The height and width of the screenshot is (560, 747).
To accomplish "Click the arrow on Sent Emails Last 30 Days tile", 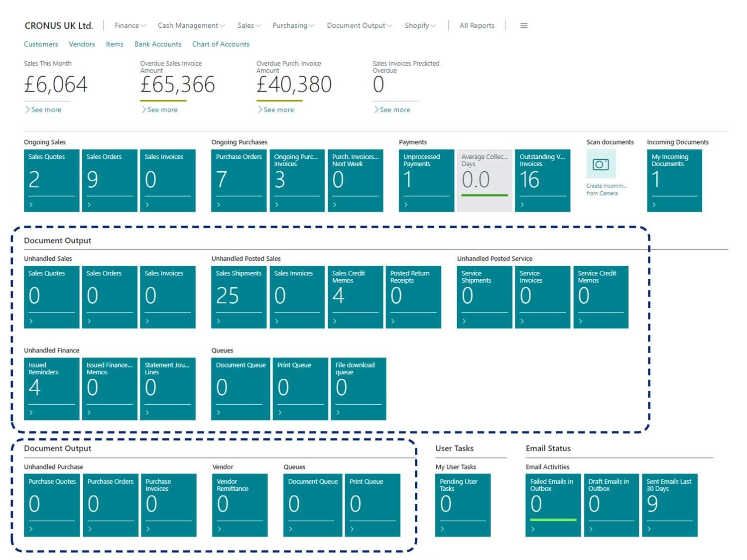I will click(649, 529).
